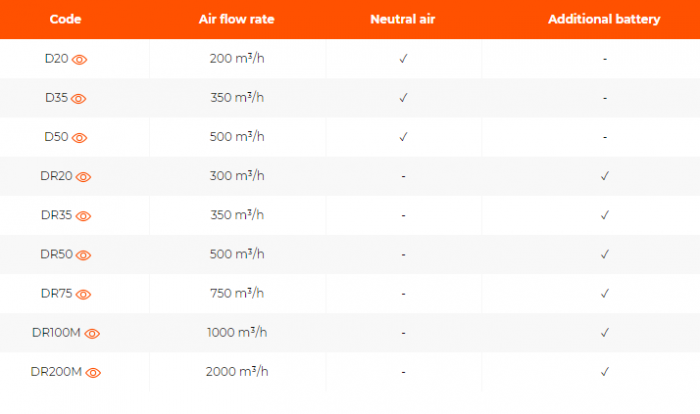Click the DR20 additional battery checkmark
Image resolution: width=700 pixels, height=414 pixels.
click(605, 176)
